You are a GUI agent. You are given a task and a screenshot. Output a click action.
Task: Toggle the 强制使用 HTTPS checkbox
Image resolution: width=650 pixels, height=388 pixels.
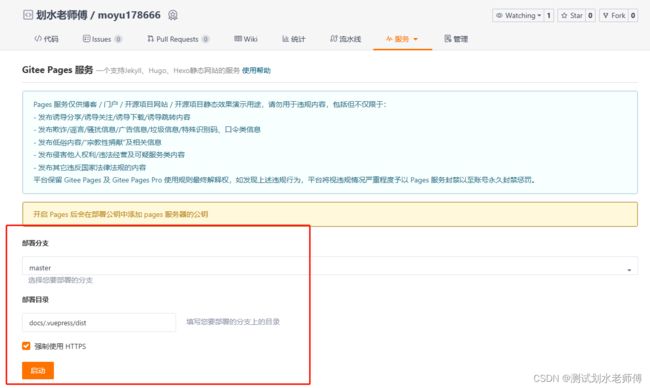pyautogui.click(x=26, y=346)
